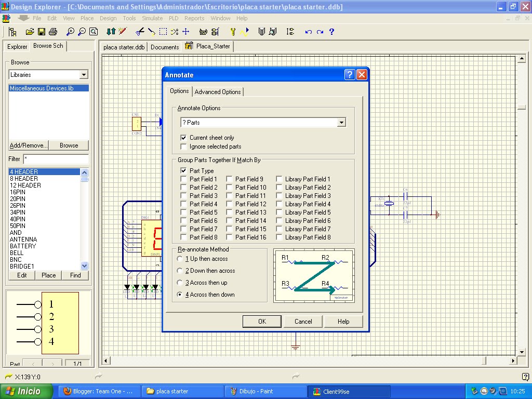This screenshot has width=532, height=399.
Task: Click the Zoom In magnifier icon
Action: coord(70,32)
